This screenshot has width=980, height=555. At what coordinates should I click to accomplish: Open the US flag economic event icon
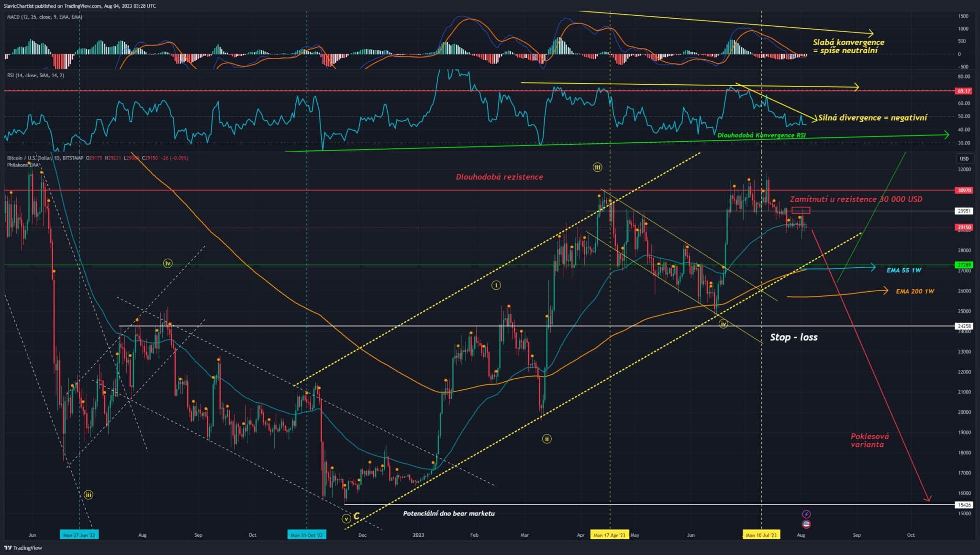(806, 524)
